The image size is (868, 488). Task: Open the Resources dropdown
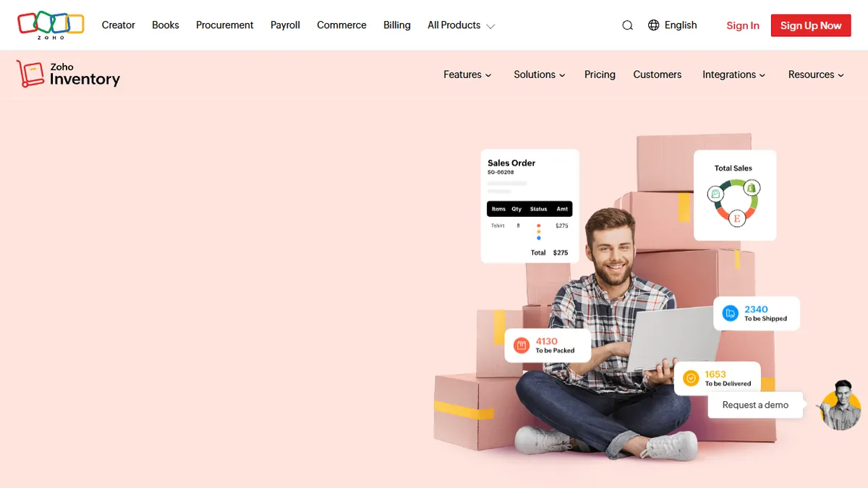tap(816, 74)
